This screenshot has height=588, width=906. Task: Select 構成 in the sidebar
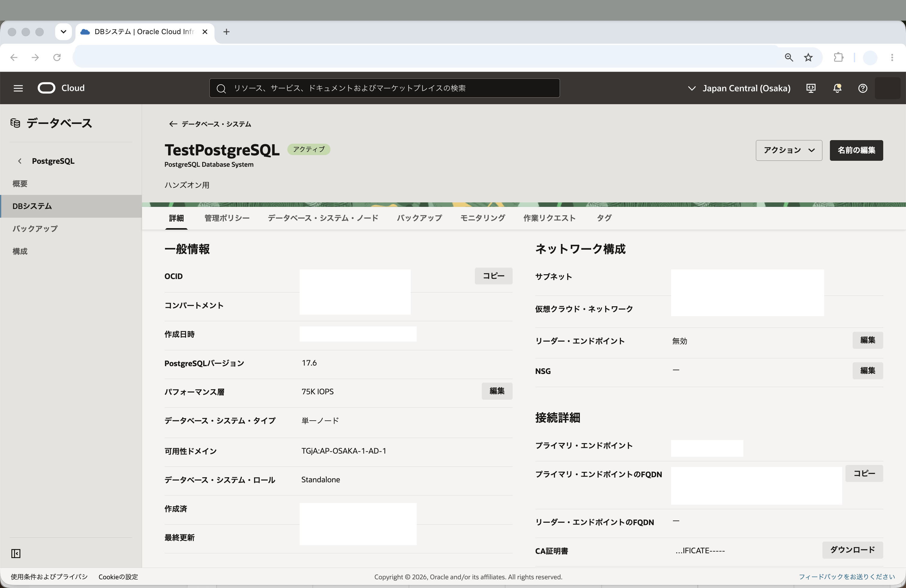pyautogui.click(x=71, y=251)
